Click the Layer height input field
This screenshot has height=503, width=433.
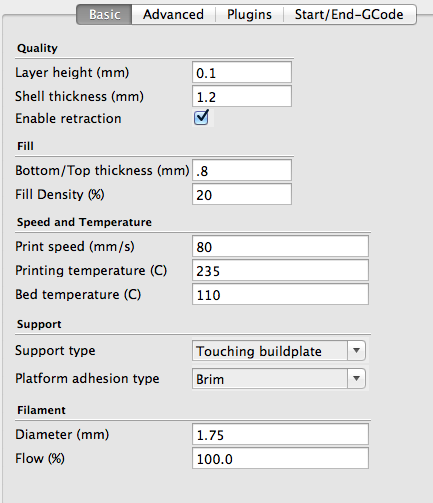(242, 72)
